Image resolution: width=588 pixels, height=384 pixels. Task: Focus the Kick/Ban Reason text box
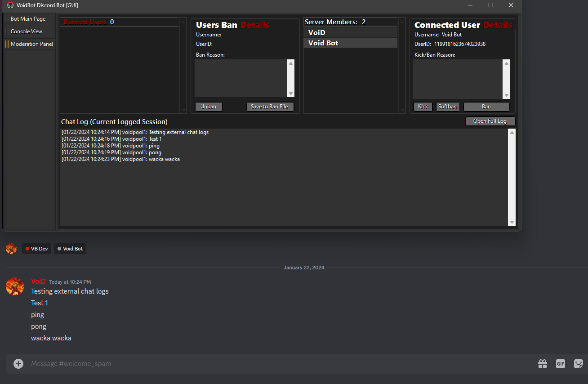458,79
